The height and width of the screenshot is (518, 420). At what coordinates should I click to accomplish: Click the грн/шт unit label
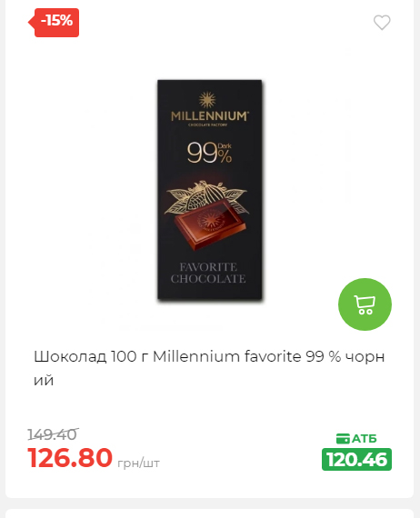pos(138,463)
